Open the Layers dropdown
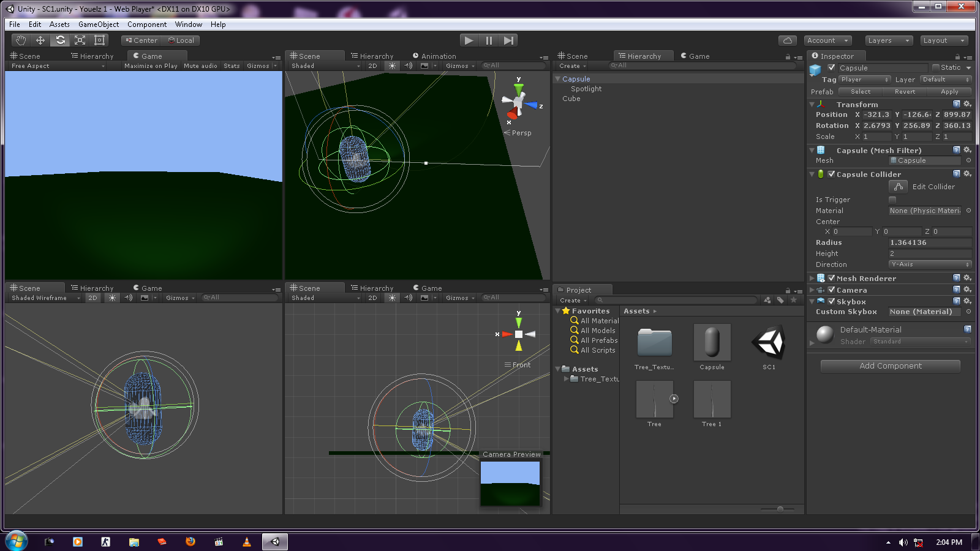Screen dimensions: 980x551 pos(889,40)
